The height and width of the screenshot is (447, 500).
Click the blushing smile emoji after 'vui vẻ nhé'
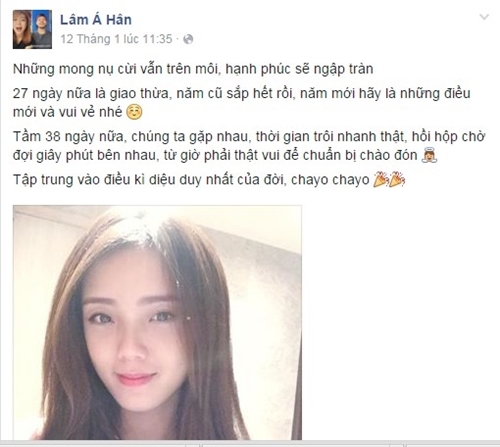click(x=135, y=112)
